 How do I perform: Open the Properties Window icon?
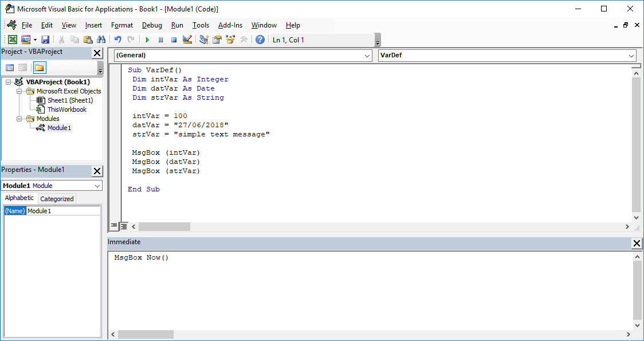(x=217, y=40)
